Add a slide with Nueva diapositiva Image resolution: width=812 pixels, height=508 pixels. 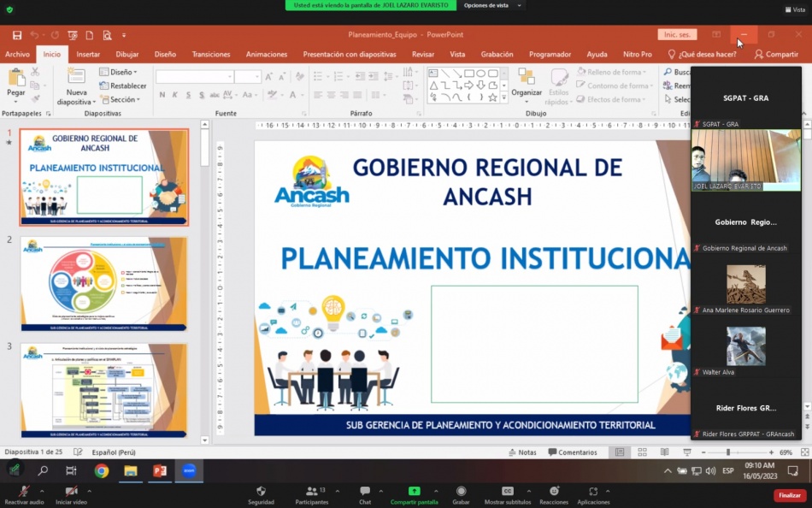(x=76, y=80)
